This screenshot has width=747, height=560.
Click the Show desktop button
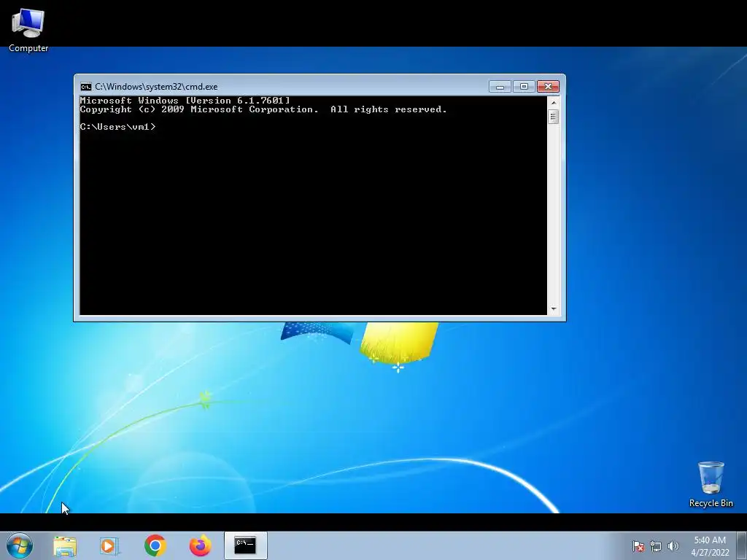742,545
